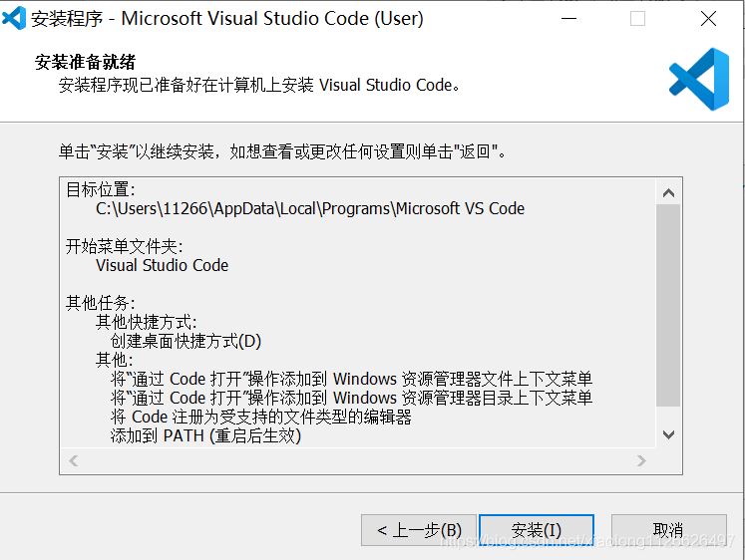745x560 pixels.
Task: Click the large blue VS Code logo
Action: [x=698, y=80]
